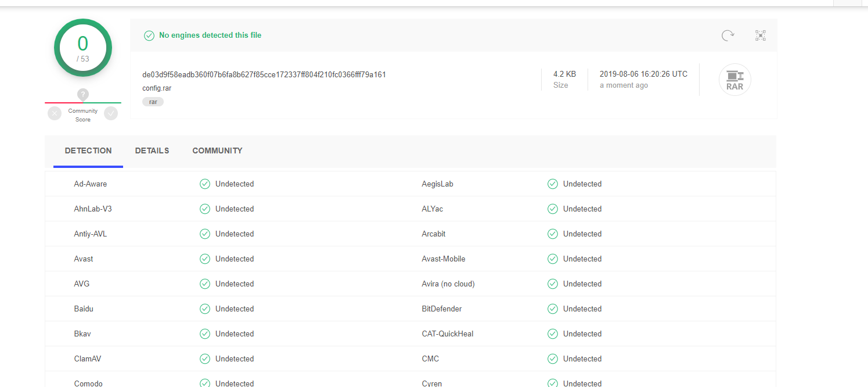Click the AegisLab engine name
868x387 pixels.
tap(437, 184)
